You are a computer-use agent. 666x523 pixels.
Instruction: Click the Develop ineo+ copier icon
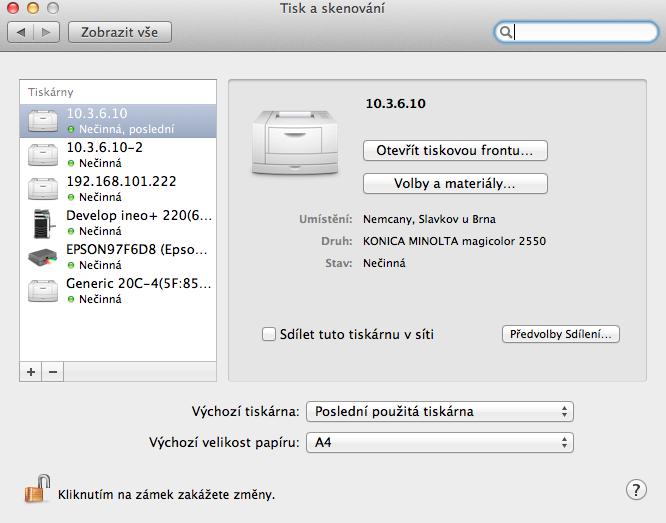point(43,223)
